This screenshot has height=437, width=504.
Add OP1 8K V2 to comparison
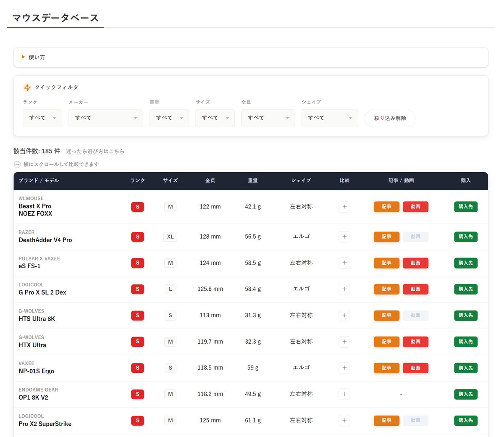[344, 394]
